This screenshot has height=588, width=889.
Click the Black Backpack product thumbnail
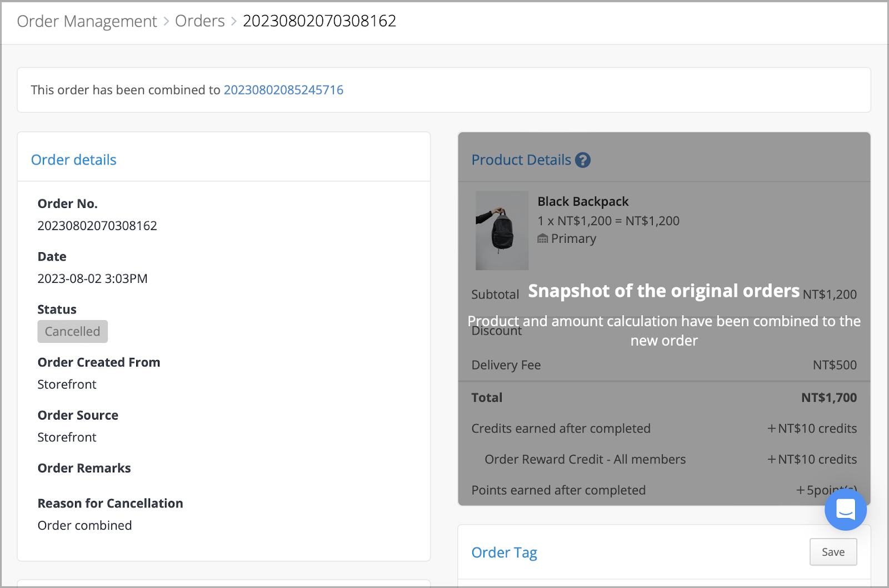[x=502, y=231]
